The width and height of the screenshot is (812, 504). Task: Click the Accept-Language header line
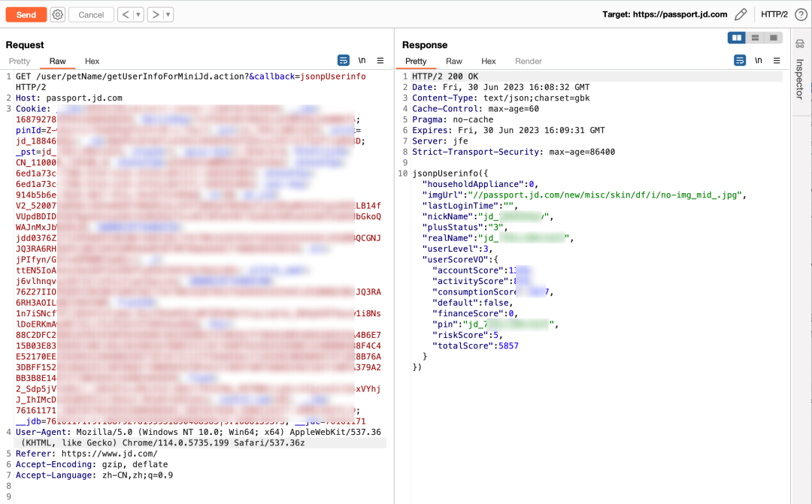[94, 475]
